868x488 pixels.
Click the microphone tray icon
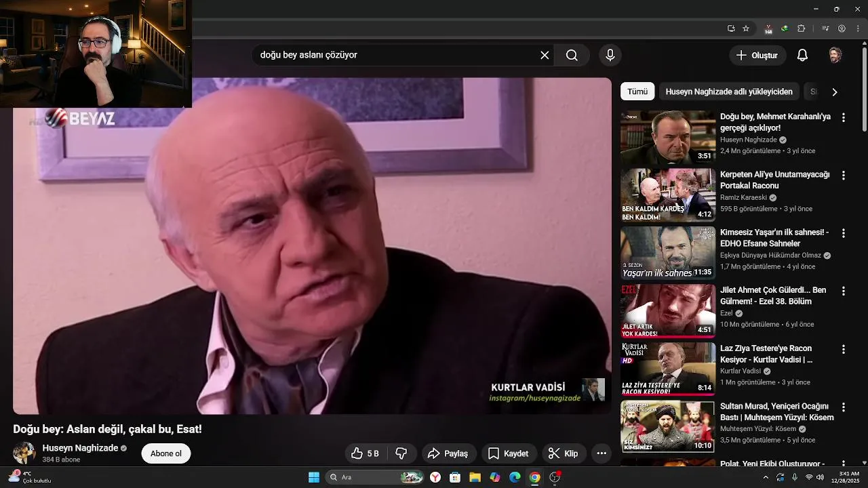click(x=794, y=477)
